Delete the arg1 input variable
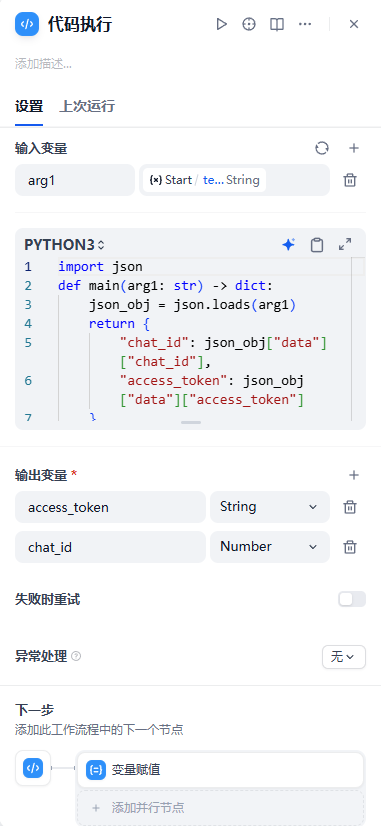 349,180
